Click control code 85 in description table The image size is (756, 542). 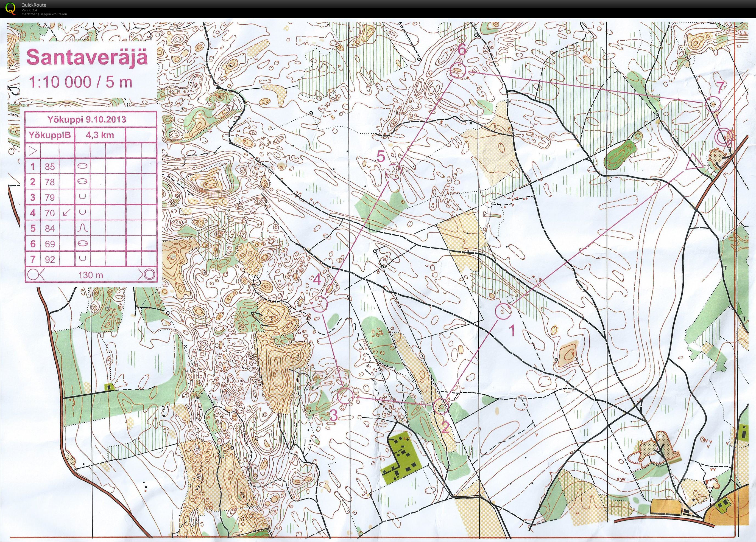click(x=50, y=166)
